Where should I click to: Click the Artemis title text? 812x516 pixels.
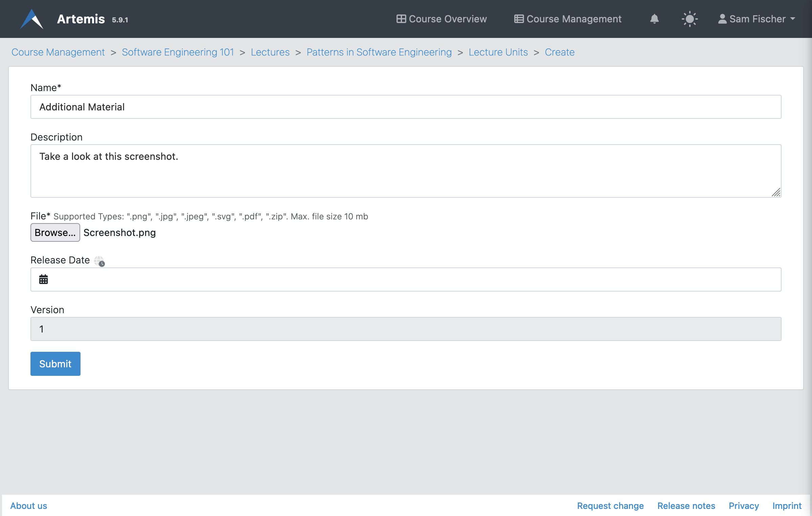(81, 19)
